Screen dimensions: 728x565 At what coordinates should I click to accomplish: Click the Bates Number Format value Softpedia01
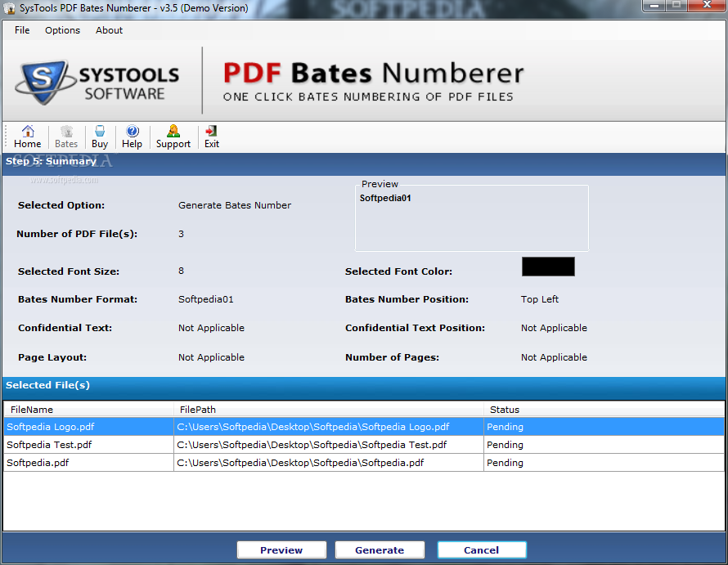point(205,299)
